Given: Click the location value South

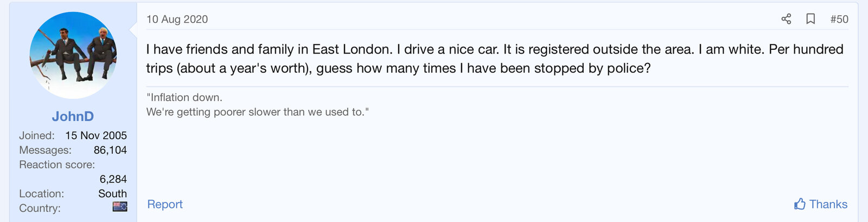Looking at the screenshot, I should (112, 193).
